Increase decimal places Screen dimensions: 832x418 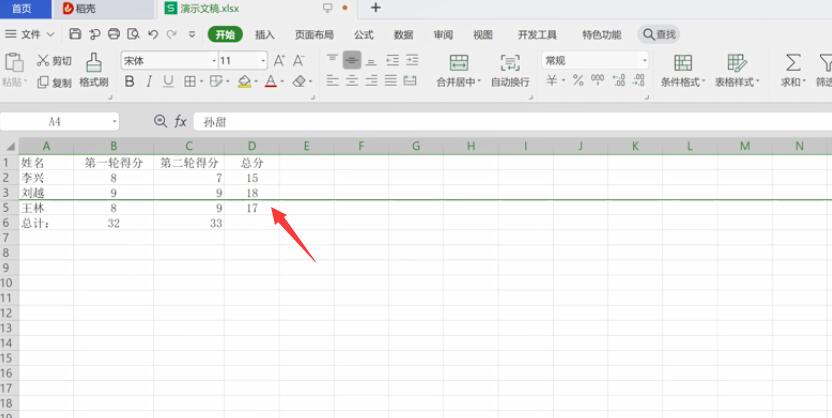(619, 81)
